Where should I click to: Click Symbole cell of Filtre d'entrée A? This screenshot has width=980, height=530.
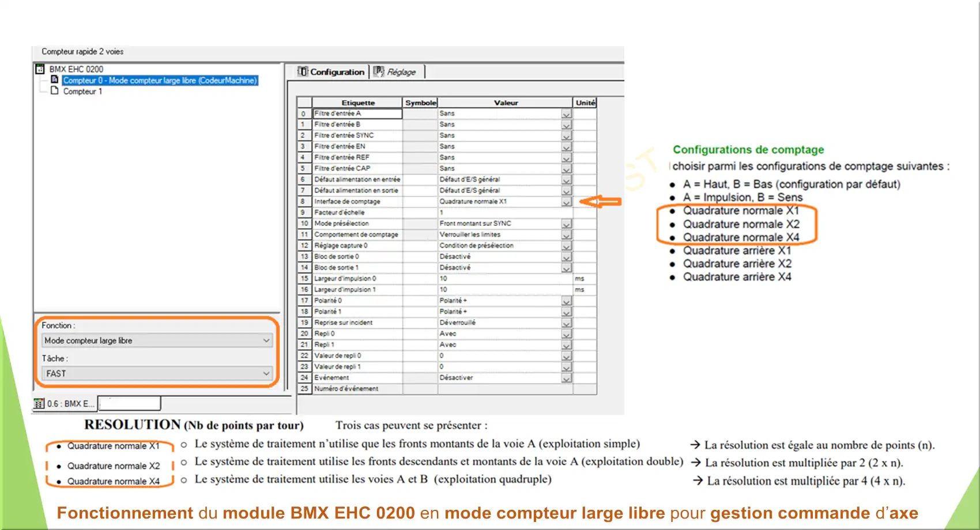[420, 113]
